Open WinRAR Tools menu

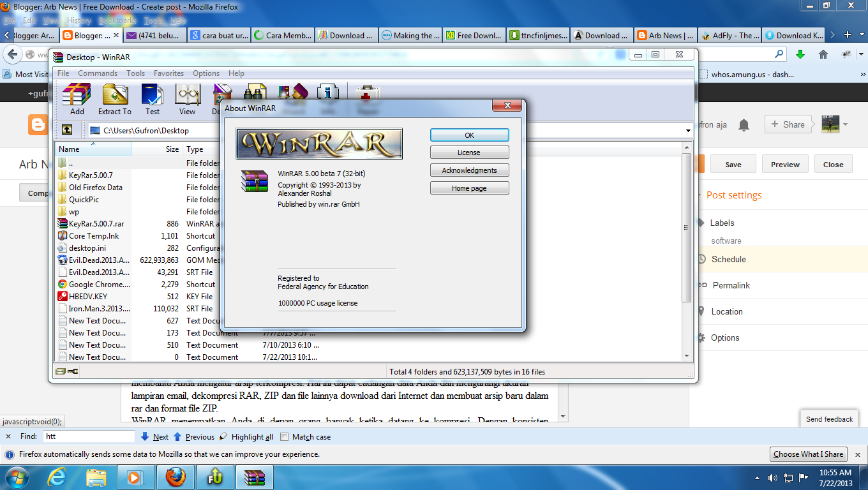coord(135,73)
